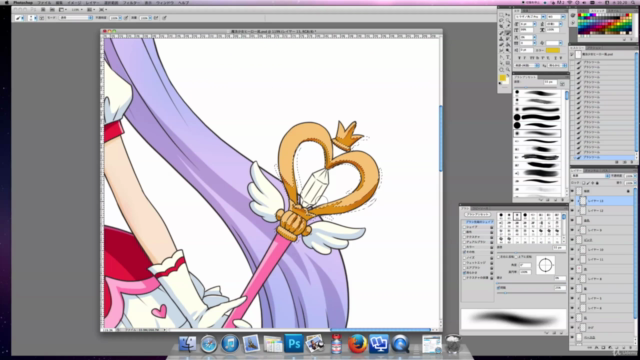Toggle the 間隔 spacing checkbox
This screenshot has width=640, height=360.
498,288
